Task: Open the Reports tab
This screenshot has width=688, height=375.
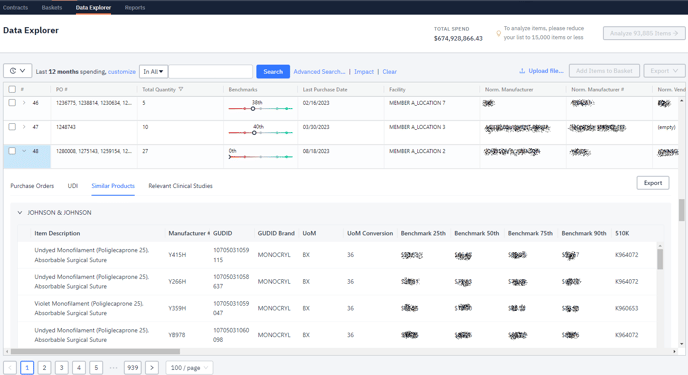Action: click(135, 7)
